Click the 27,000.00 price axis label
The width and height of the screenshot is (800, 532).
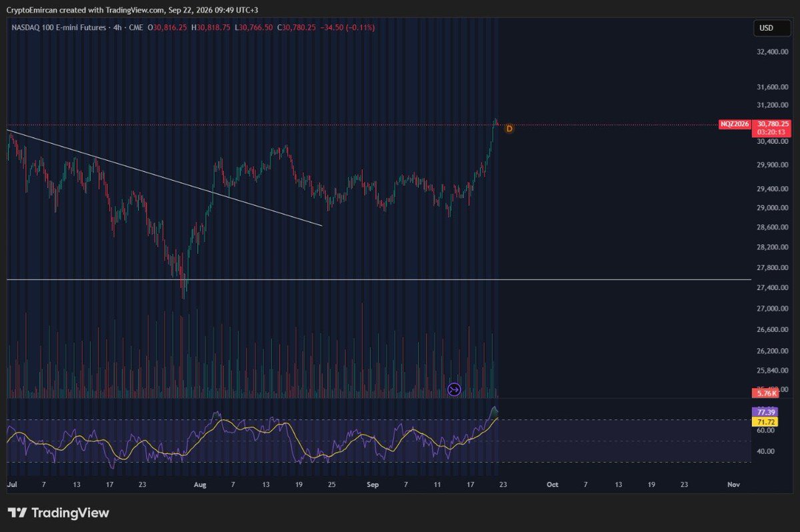click(x=773, y=309)
